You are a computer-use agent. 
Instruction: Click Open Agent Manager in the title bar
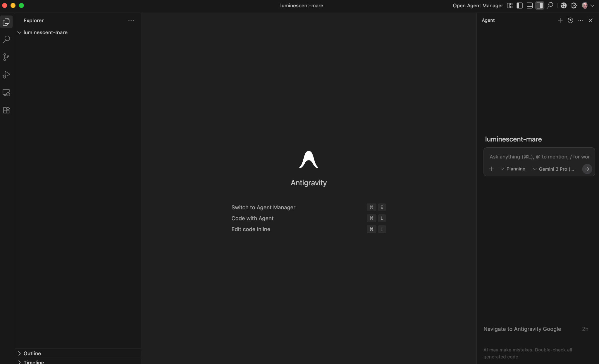(477, 6)
